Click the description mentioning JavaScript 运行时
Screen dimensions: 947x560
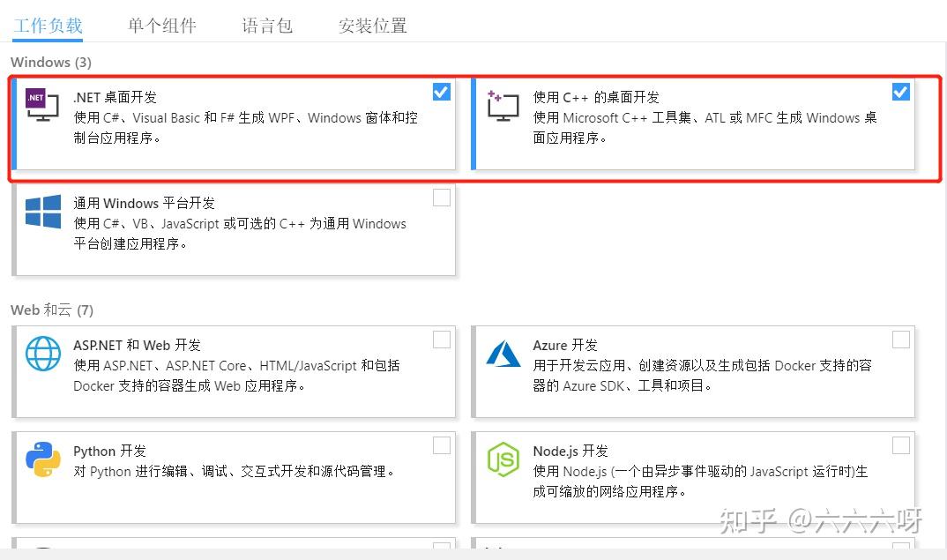tap(700, 481)
